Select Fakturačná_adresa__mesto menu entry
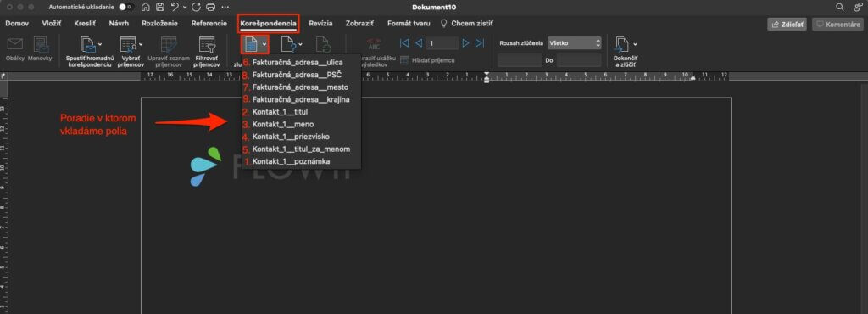 pos(302,87)
